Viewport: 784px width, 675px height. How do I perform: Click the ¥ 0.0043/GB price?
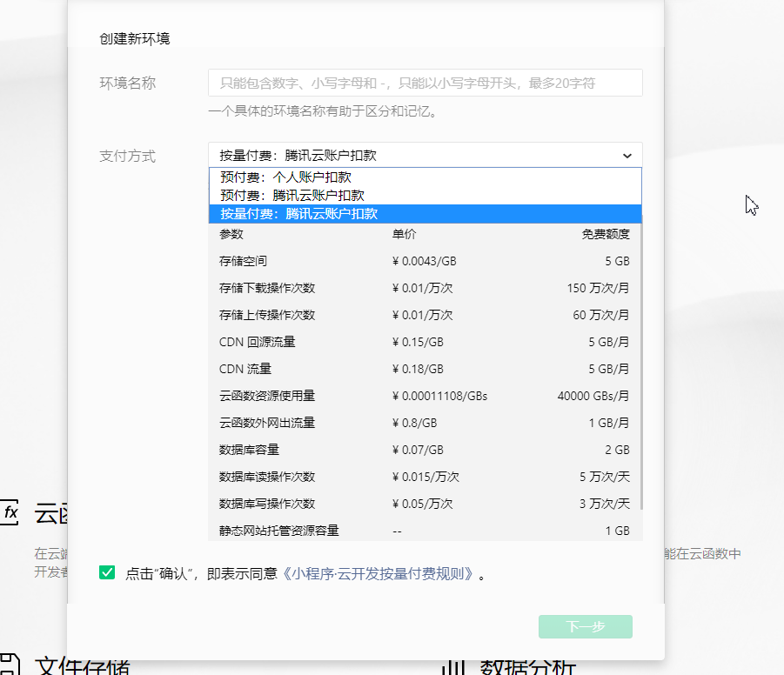pos(425,261)
